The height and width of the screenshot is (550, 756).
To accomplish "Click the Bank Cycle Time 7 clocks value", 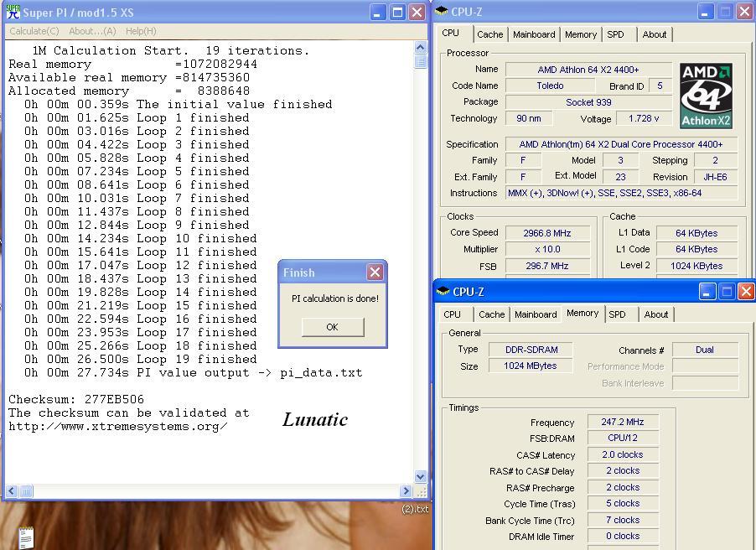I will [623, 520].
